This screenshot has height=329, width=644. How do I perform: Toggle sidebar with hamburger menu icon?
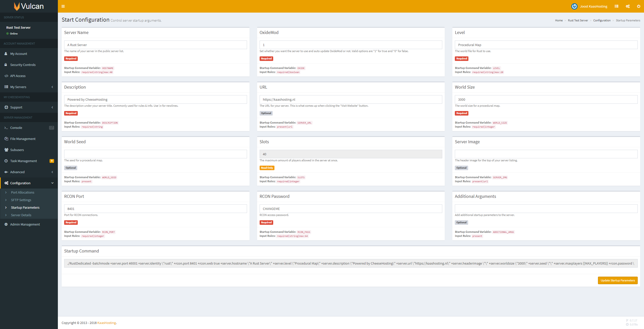pos(63,6)
